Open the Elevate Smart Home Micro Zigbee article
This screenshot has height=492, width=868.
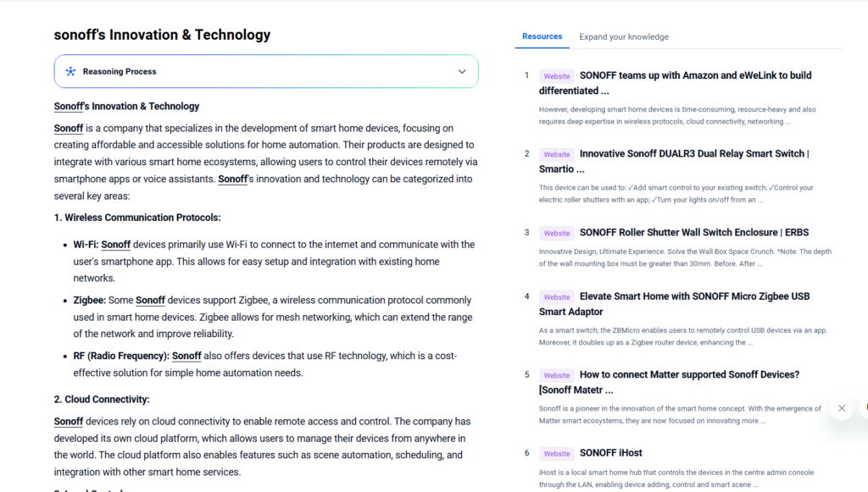pos(694,296)
